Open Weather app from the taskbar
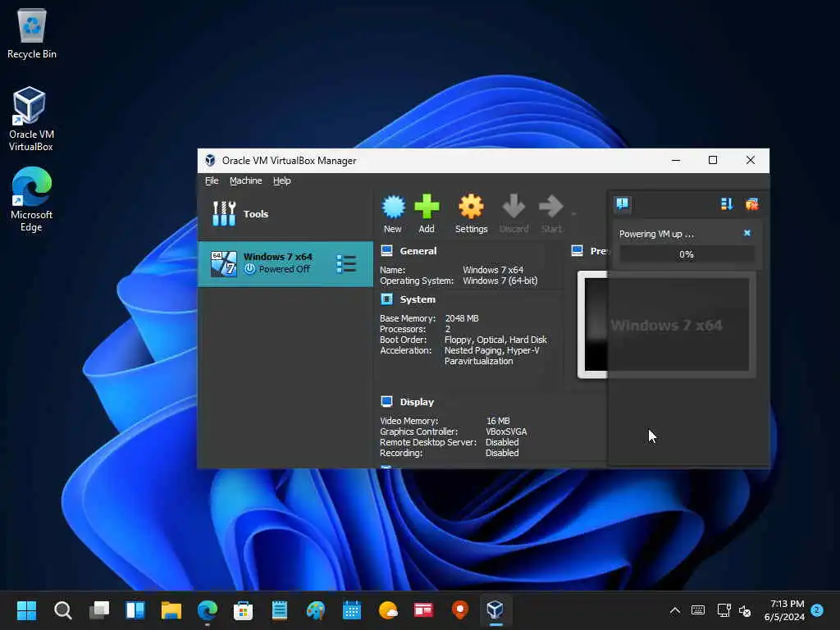840x630 pixels. point(388,610)
